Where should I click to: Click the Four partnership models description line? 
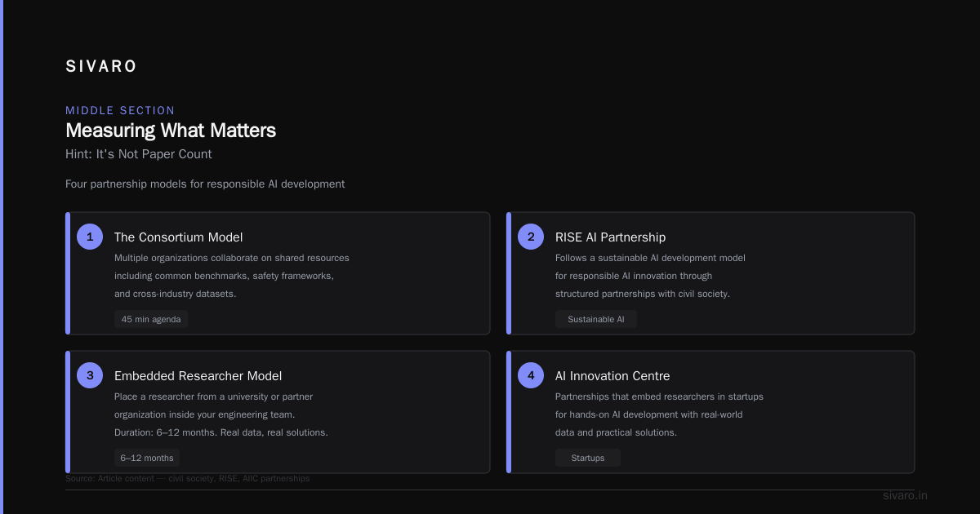205,184
